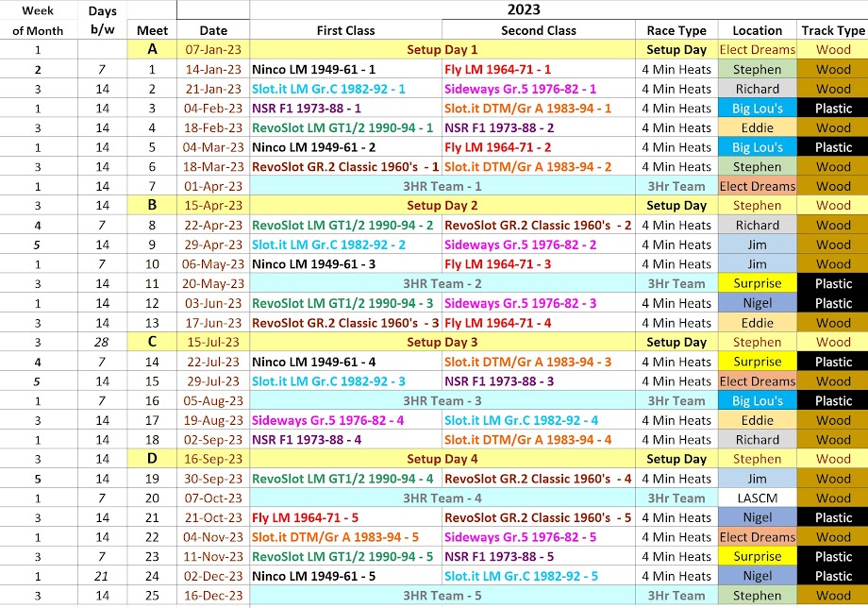The image size is (868, 608).
Task: Click the RevoSlot GT1/2 1990-94 - 3 cell
Action: click(345, 303)
